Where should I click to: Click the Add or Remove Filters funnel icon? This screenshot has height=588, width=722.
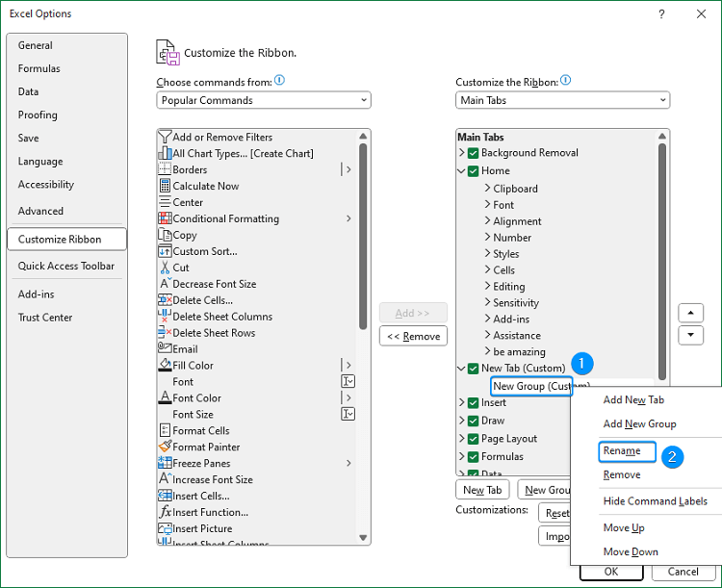[165, 137]
